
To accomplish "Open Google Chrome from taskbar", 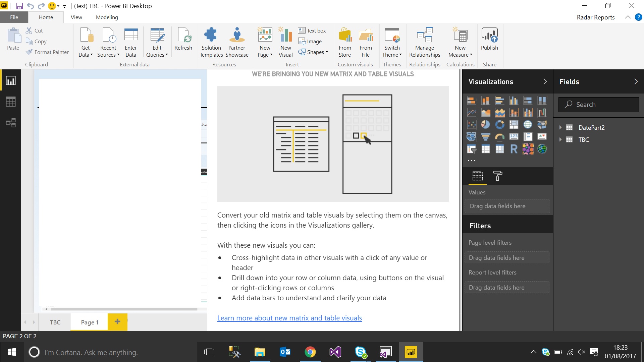I will pyautogui.click(x=310, y=352).
